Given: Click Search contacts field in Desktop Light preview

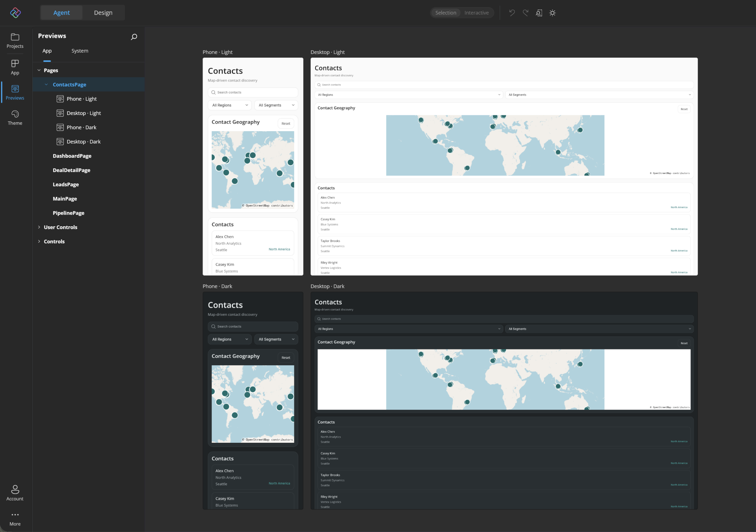Looking at the screenshot, I should point(504,85).
